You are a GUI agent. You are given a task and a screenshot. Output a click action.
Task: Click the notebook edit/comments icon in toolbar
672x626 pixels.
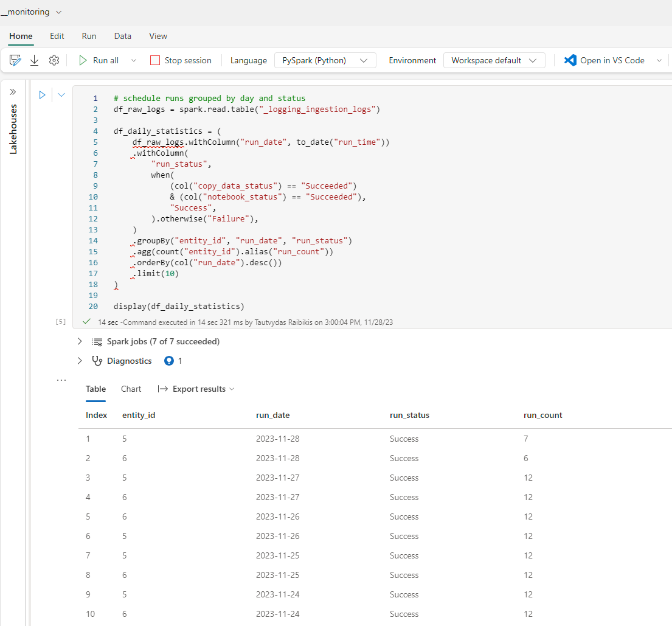[15, 60]
